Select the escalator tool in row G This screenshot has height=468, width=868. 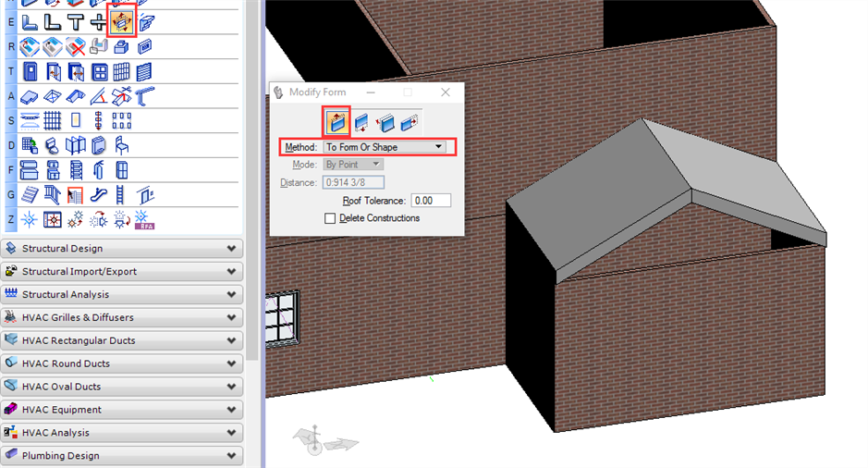click(99, 195)
